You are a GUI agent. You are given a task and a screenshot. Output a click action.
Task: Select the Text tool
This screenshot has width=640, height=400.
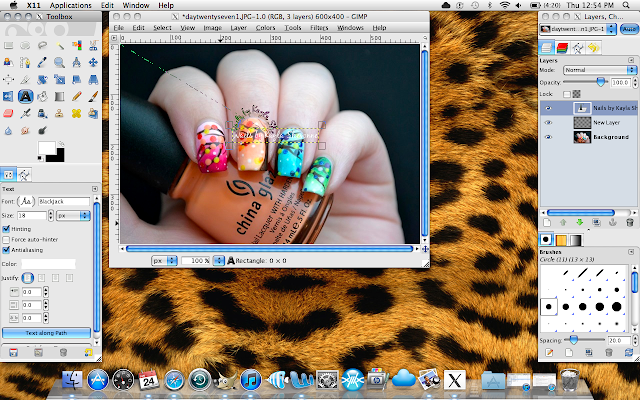[x=25, y=96]
